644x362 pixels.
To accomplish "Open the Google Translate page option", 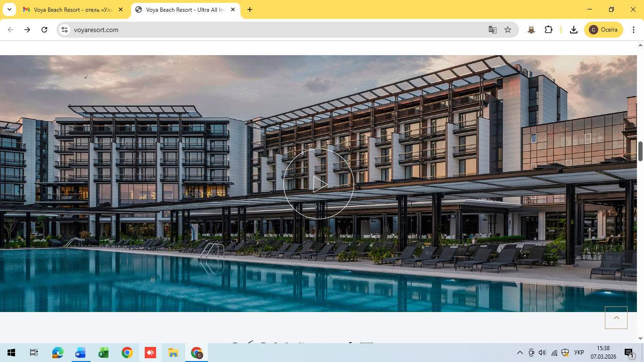I will (x=493, y=30).
